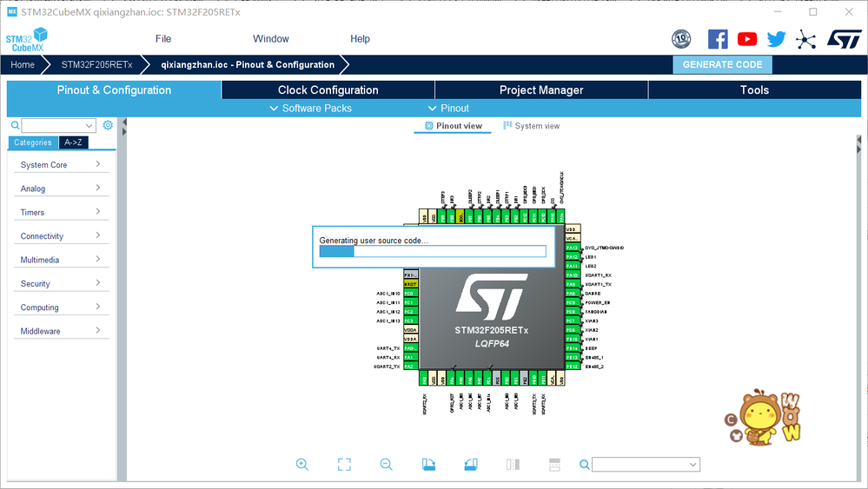The height and width of the screenshot is (489, 868).
Task: Toggle the split horizontal view icon
Action: [554, 465]
